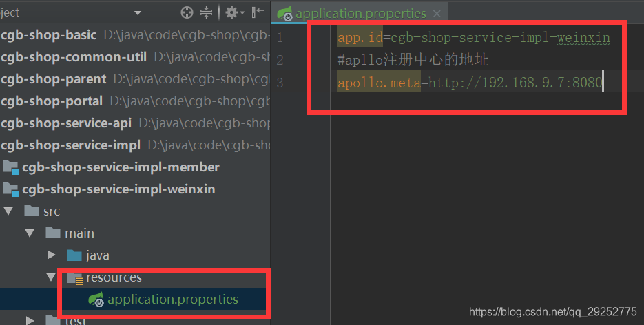Screen dimensions: 644x325
Task: Expand the test folder
Action: (x=30, y=320)
